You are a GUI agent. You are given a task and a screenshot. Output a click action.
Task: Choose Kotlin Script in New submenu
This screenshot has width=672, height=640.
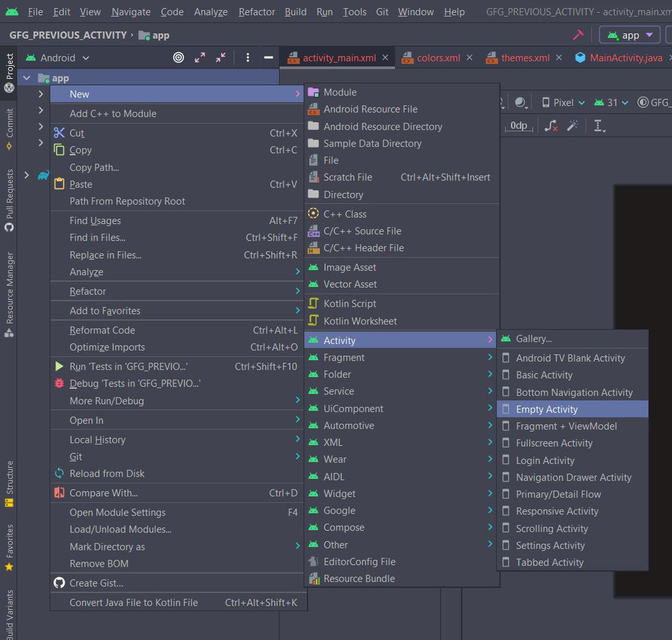349,304
